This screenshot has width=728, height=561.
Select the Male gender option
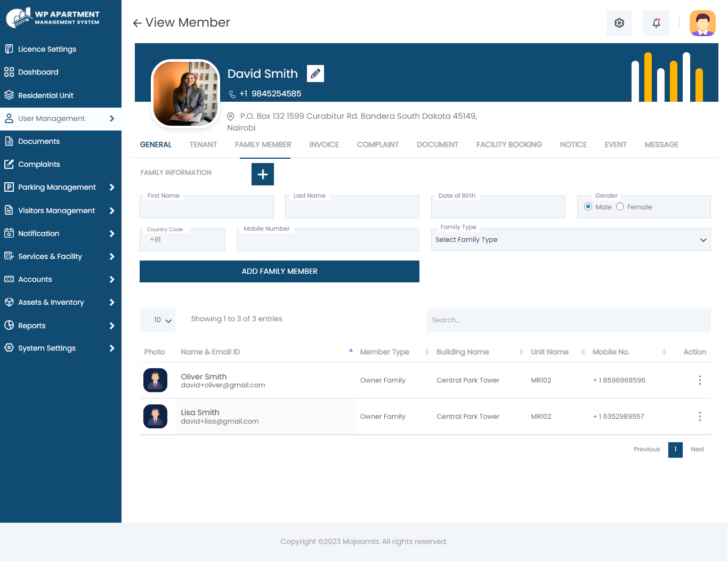pos(588,207)
